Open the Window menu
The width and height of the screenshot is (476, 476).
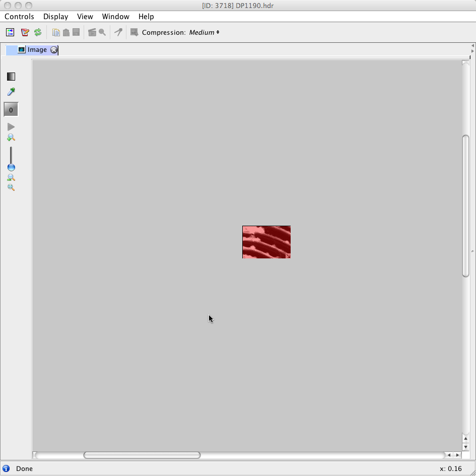(x=116, y=17)
